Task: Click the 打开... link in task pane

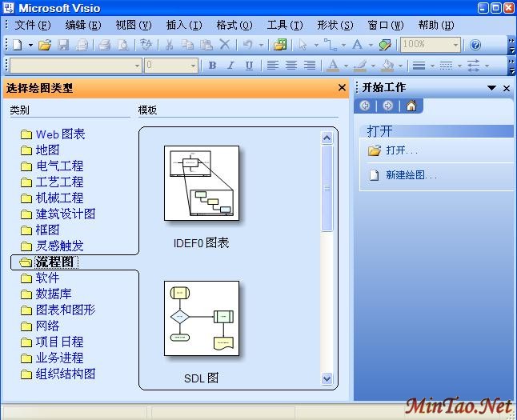Action: 401,150
